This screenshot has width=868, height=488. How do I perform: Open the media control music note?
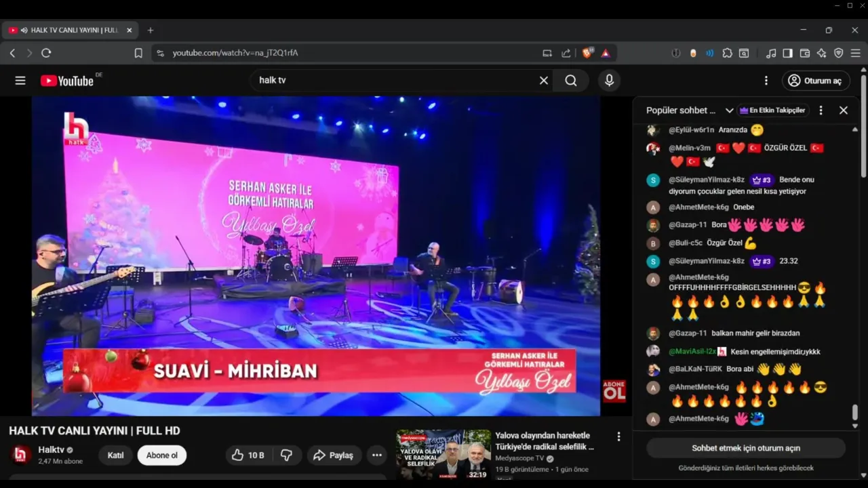click(771, 53)
